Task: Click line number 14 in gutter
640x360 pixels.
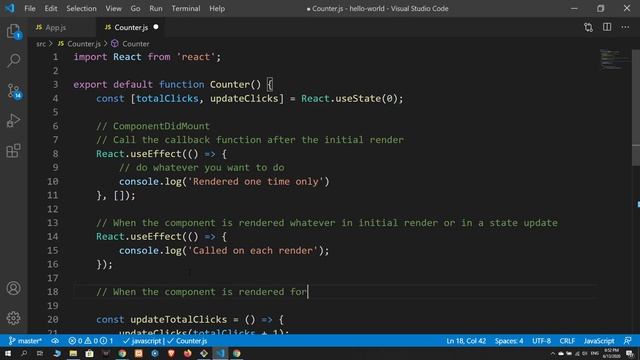Action: 53,237
